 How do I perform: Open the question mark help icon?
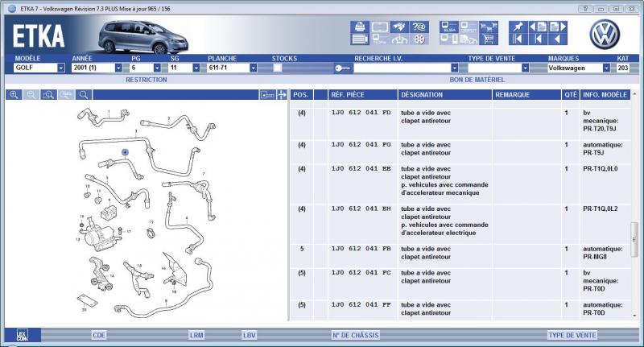(x=419, y=27)
